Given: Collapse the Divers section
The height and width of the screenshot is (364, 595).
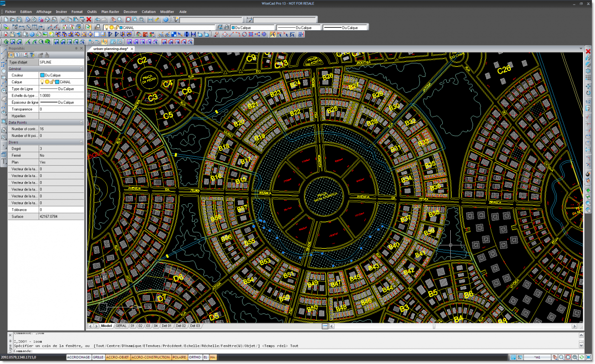Looking at the screenshot, I should (81, 142).
